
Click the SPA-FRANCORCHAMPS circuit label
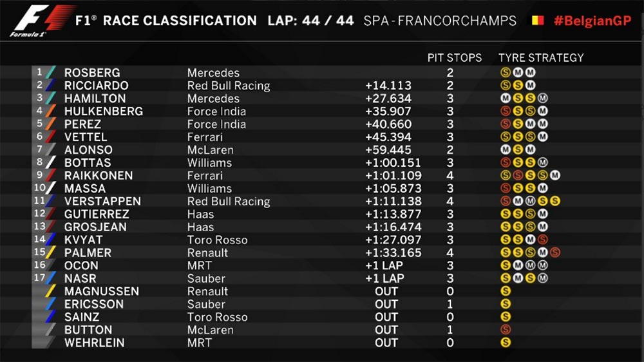pos(440,21)
